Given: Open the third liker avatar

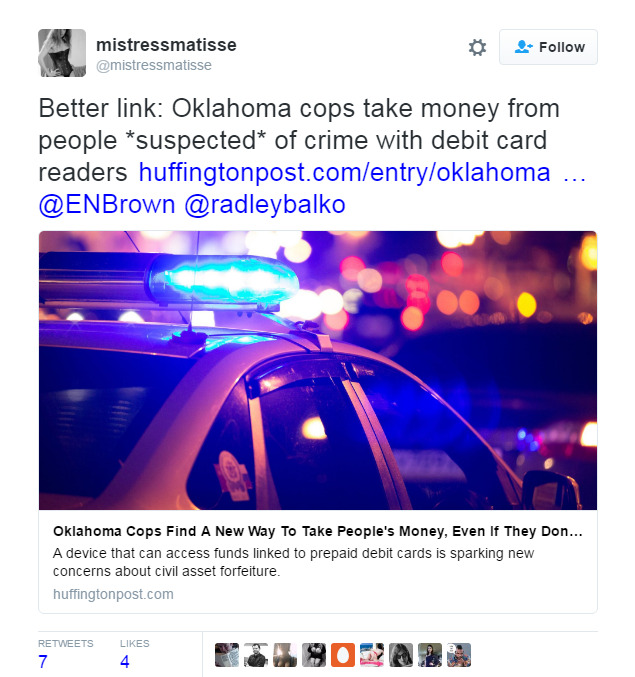Looking at the screenshot, I should click(x=285, y=655).
